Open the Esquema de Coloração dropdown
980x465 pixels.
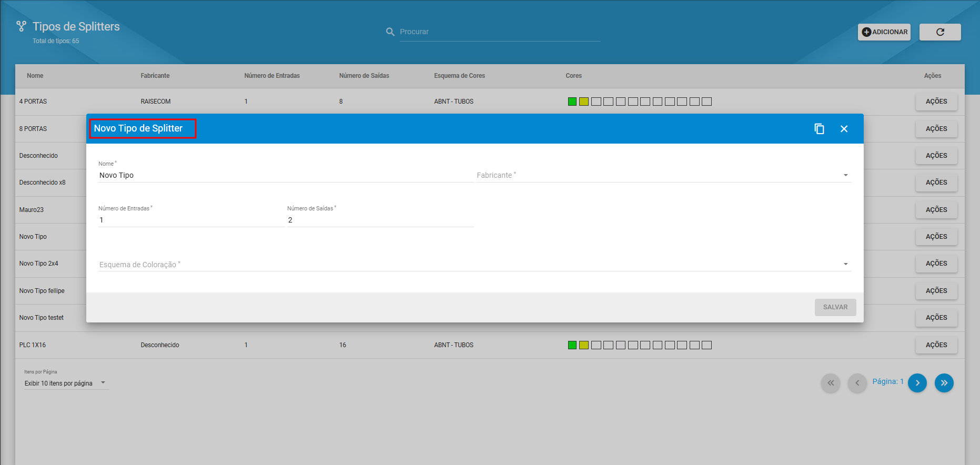tap(474, 264)
